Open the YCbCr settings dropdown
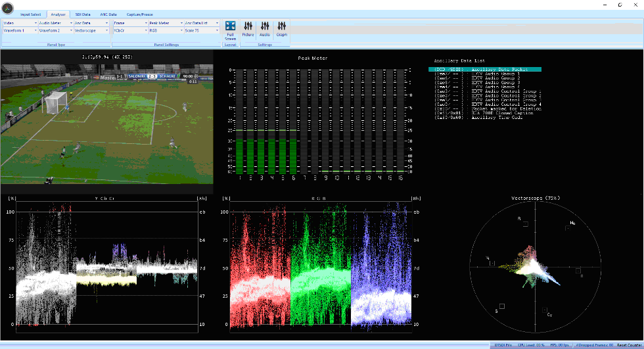Screen dimensions: 644x349 coord(145,30)
